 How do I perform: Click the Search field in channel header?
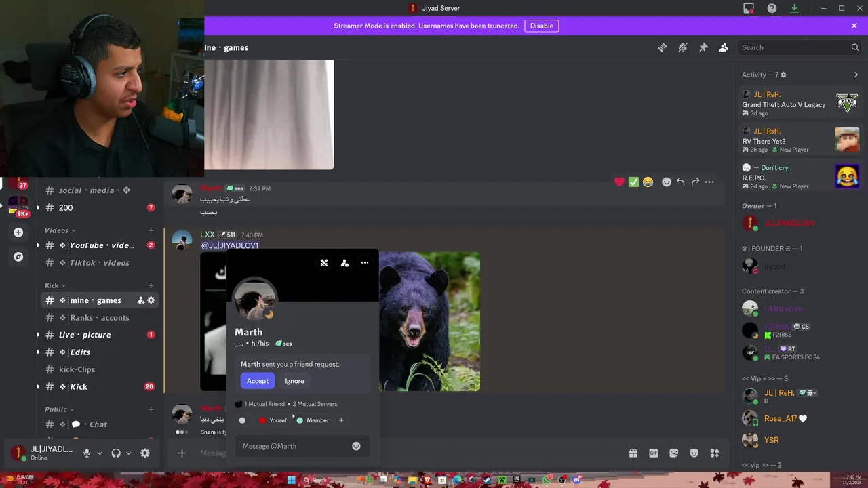[x=800, y=47]
